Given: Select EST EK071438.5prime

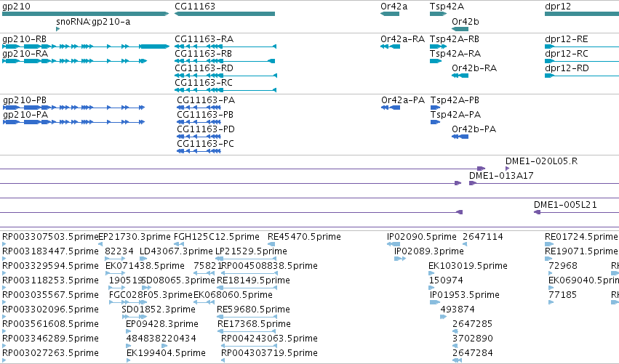Looking at the screenshot, I should coord(145,266).
